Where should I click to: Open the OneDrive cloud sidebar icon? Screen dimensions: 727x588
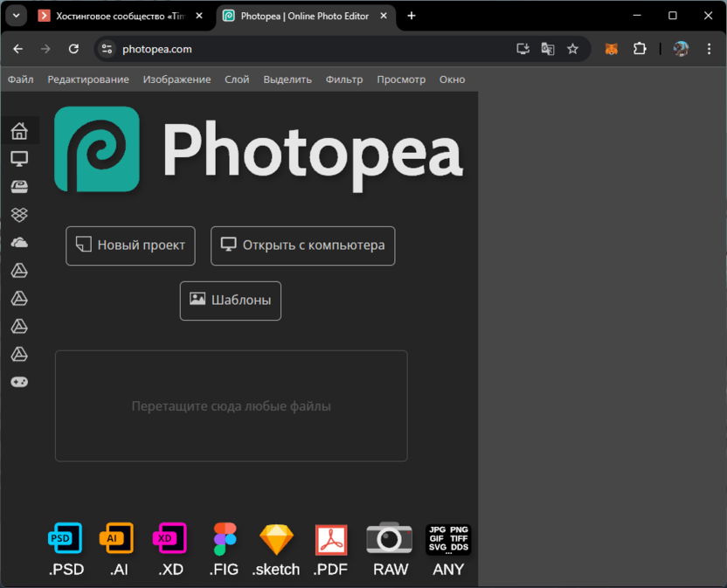(19, 242)
